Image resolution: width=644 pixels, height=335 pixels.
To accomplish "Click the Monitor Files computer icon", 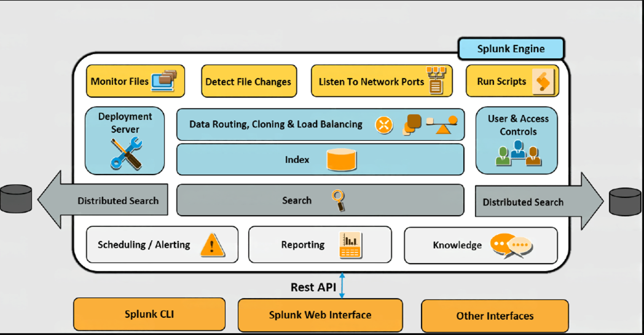I will [x=164, y=81].
